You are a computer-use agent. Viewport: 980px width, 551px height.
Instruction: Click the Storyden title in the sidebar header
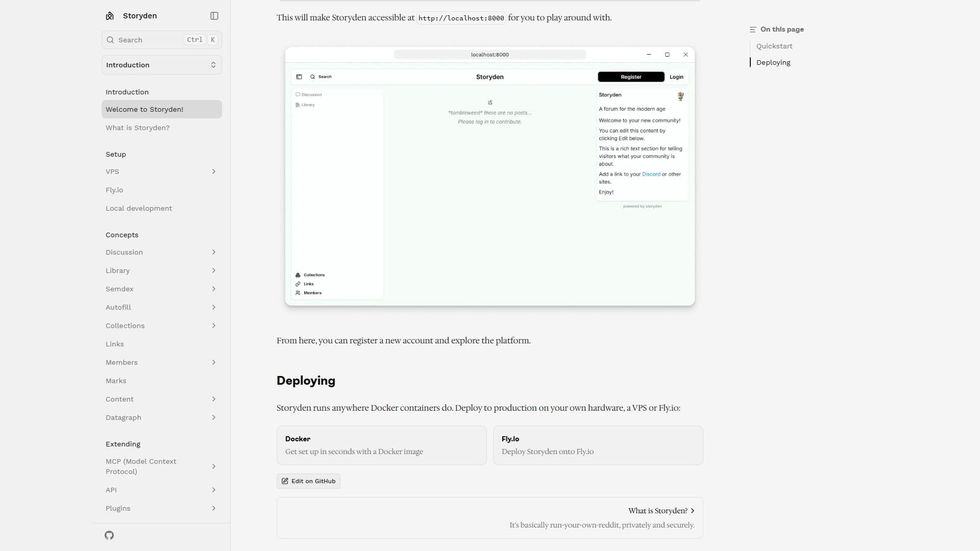click(x=140, y=16)
